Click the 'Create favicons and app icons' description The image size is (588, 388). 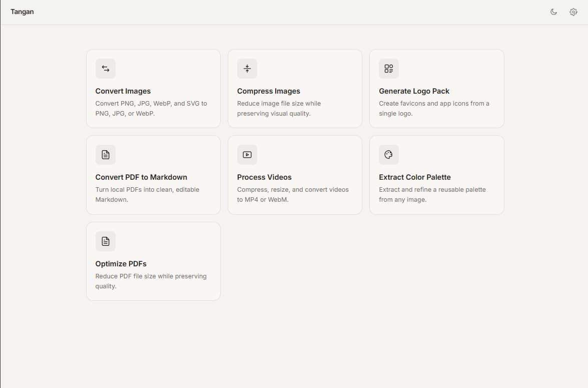pyautogui.click(x=434, y=109)
